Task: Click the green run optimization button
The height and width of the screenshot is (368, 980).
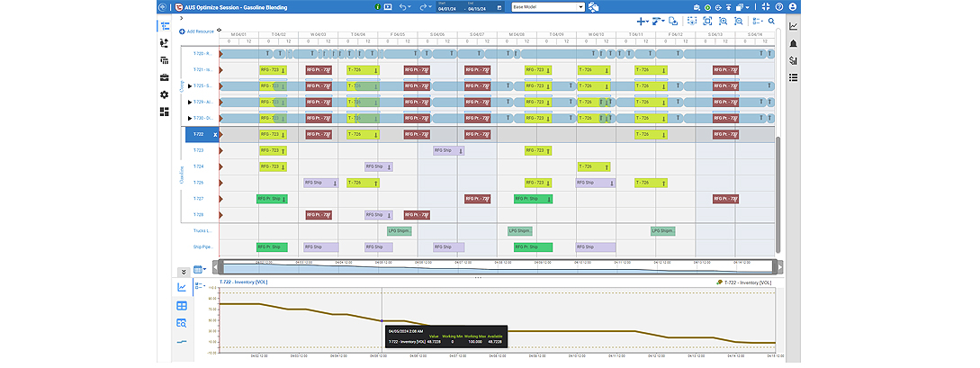Action: point(707,7)
